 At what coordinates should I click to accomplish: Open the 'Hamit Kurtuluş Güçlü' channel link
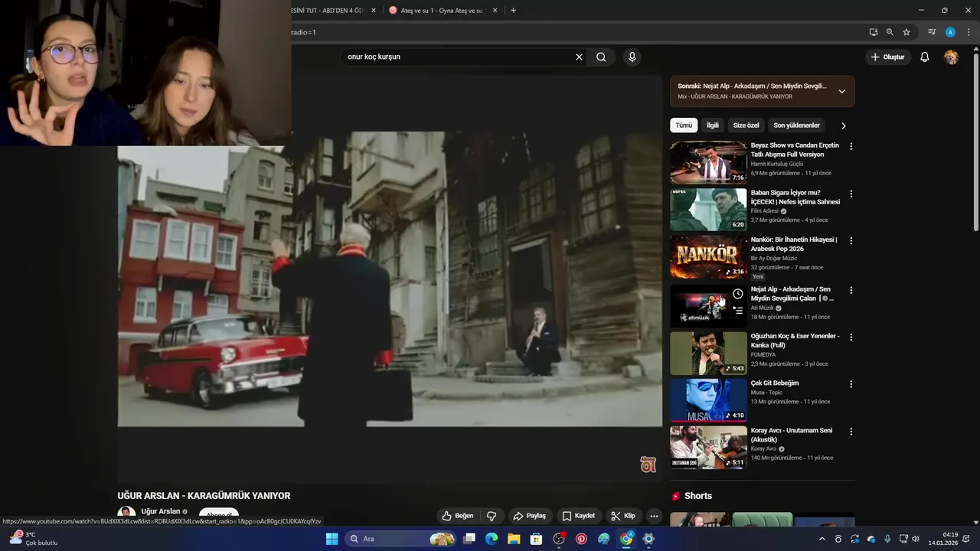[x=776, y=164]
